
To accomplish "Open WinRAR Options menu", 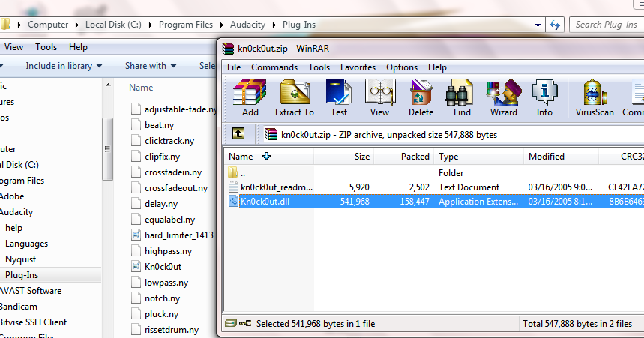I will [402, 67].
